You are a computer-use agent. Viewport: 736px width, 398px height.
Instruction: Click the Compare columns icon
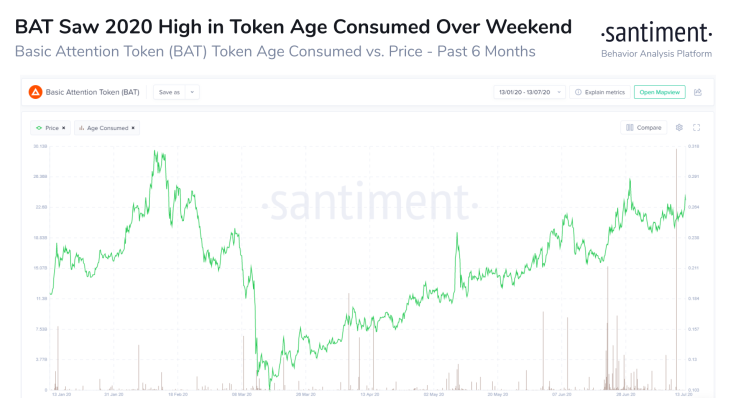(630, 128)
